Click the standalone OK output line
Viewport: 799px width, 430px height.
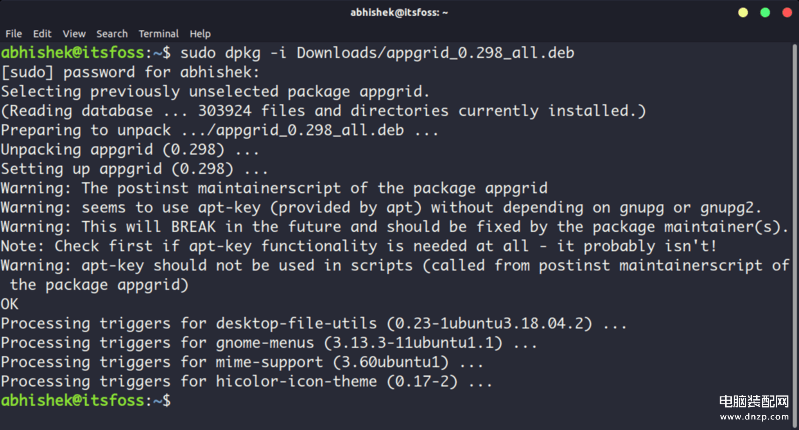pyautogui.click(x=10, y=303)
